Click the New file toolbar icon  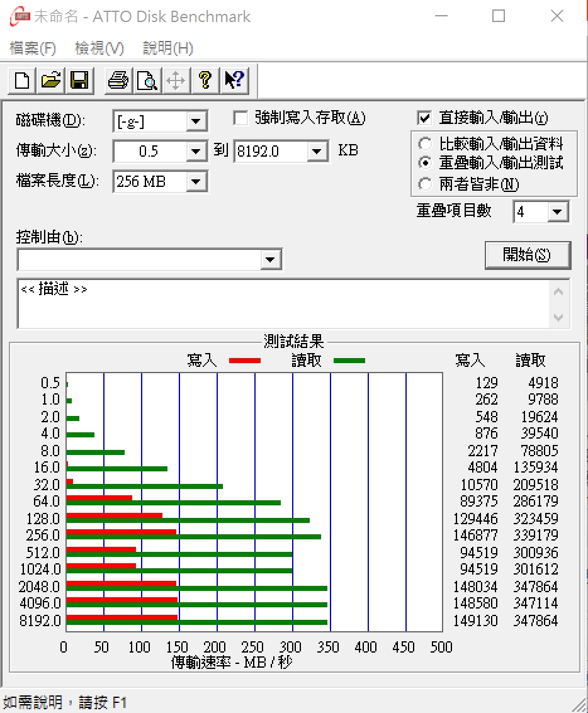(x=22, y=80)
